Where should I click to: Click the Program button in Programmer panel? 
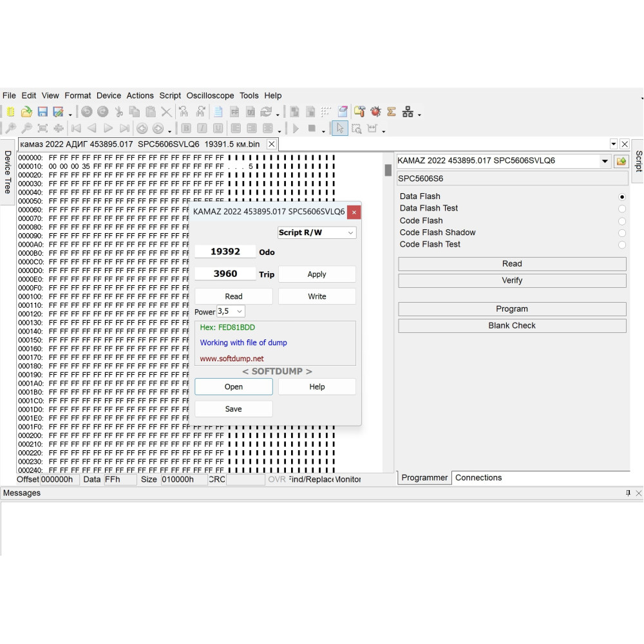(x=512, y=309)
